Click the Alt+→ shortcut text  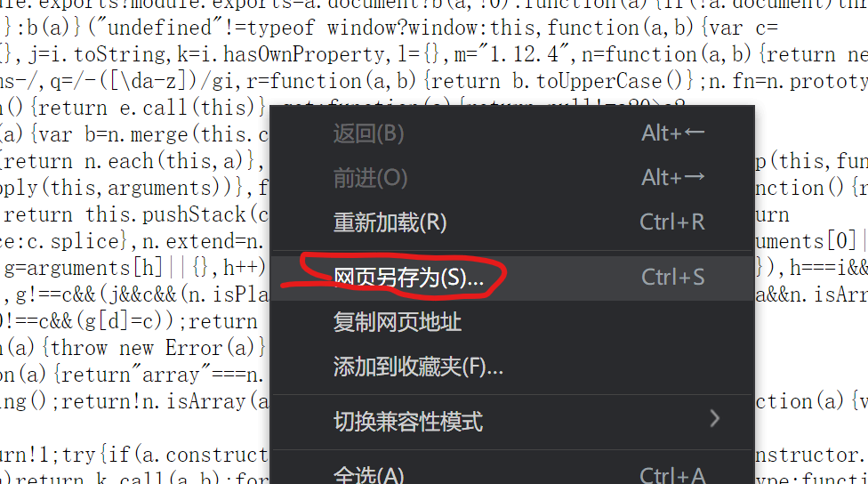(672, 178)
